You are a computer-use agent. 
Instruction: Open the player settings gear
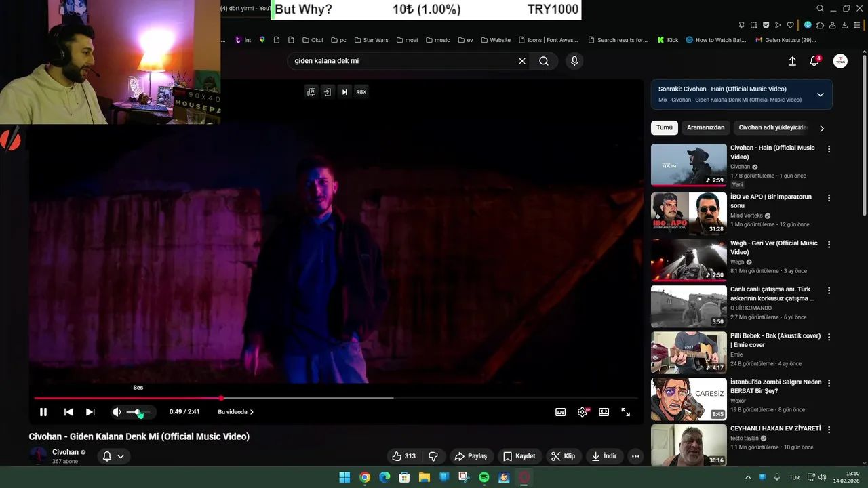[583, 412]
